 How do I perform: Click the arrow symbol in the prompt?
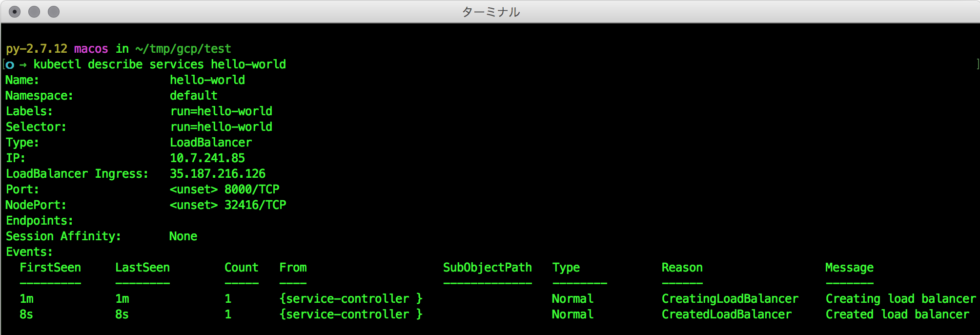tap(23, 64)
